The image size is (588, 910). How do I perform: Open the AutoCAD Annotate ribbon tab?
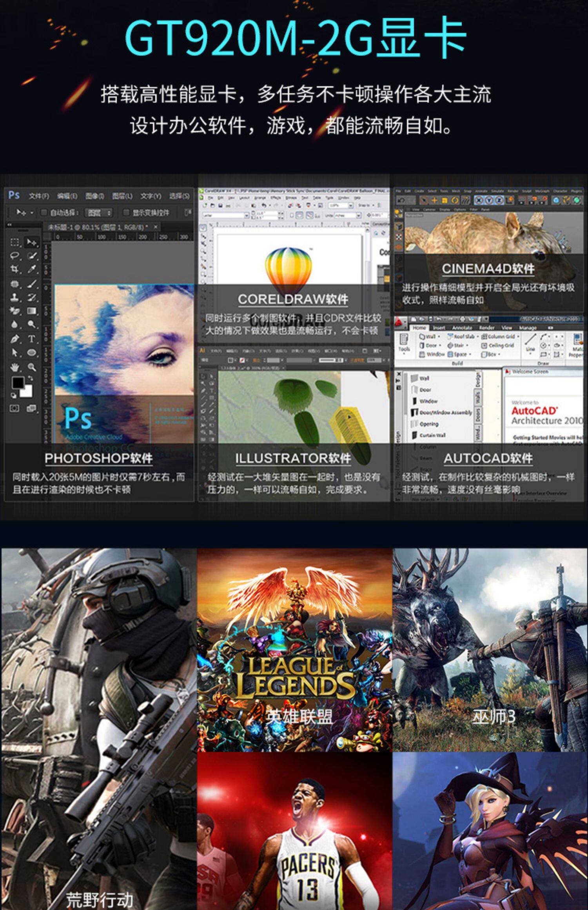click(462, 328)
